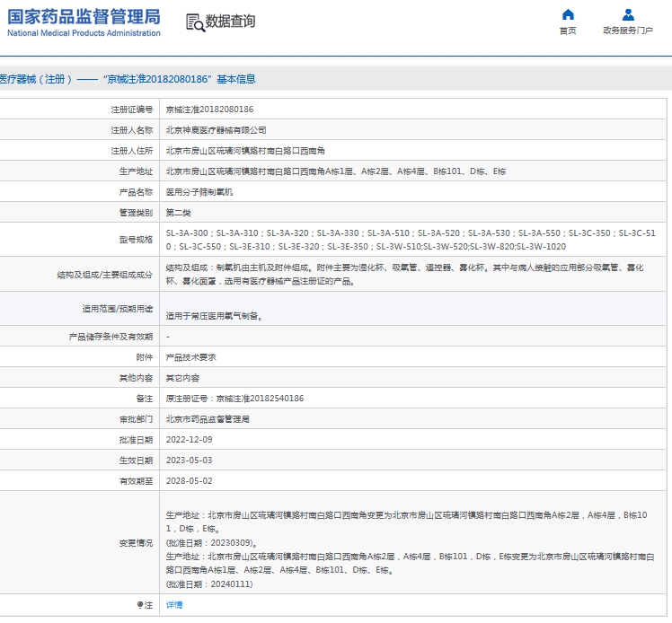Click the 型号规格 label
Screen dimensions: 672x623
[x=136, y=240]
